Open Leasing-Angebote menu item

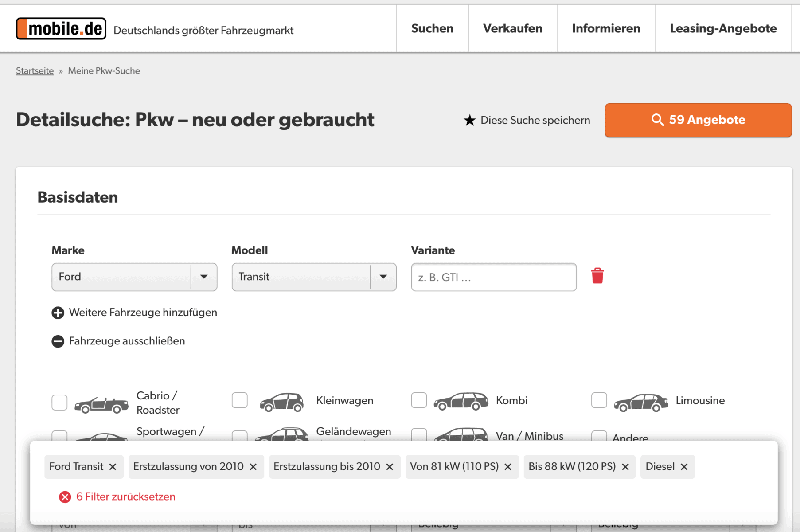point(723,29)
